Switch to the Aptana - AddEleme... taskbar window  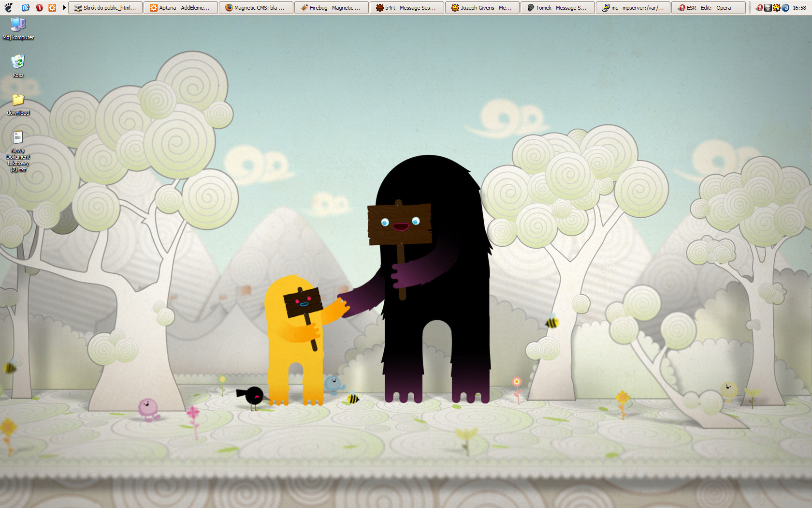click(x=181, y=8)
